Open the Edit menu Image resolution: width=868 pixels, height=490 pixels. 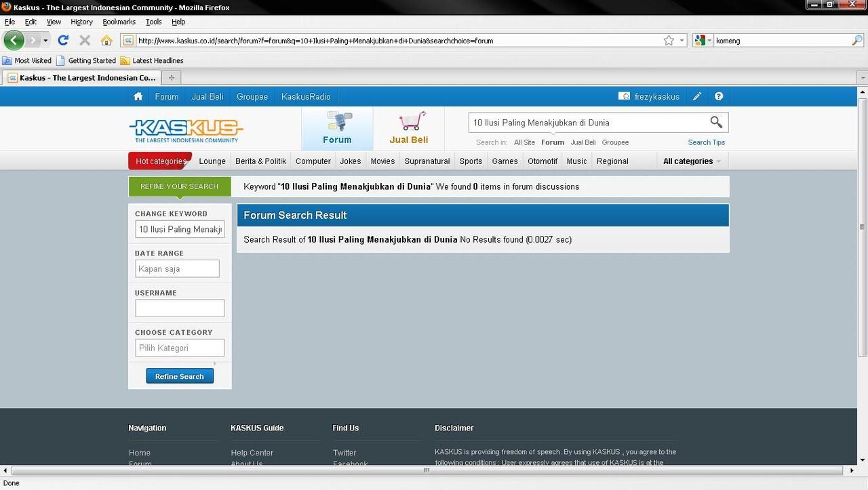point(31,22)
